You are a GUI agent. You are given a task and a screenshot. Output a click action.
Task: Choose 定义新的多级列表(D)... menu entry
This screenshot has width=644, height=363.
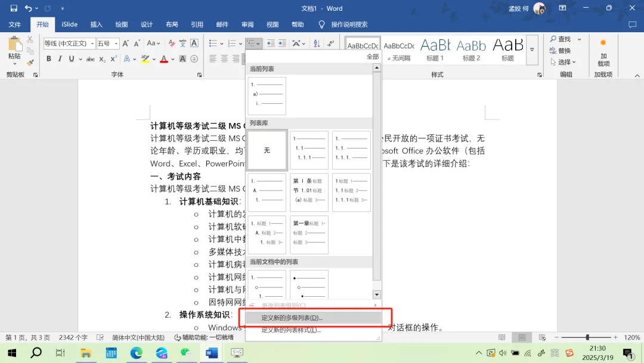tap(313, 318)
